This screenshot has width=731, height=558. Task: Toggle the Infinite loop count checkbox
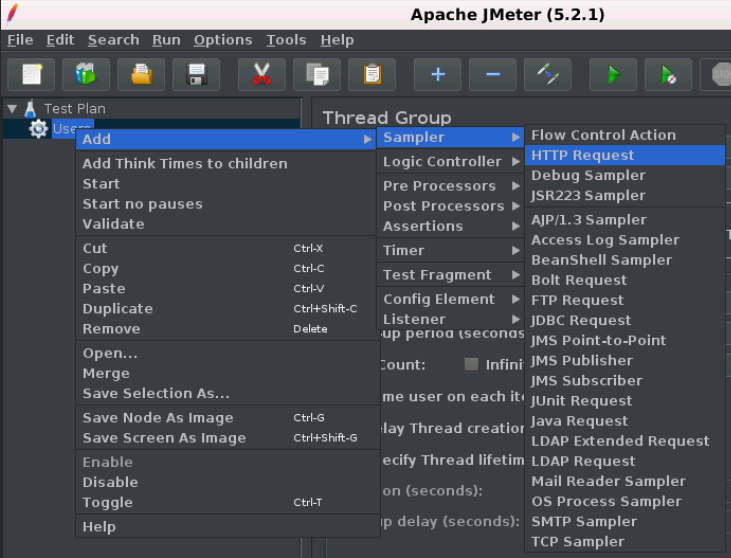point(471,364)
